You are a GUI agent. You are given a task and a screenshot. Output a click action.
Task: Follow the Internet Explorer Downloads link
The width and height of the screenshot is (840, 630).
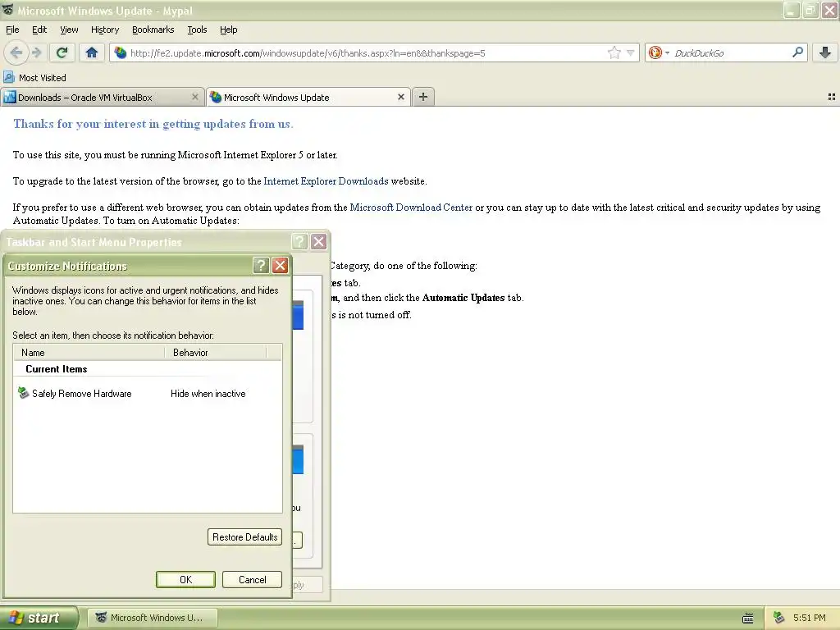(326, 181)
